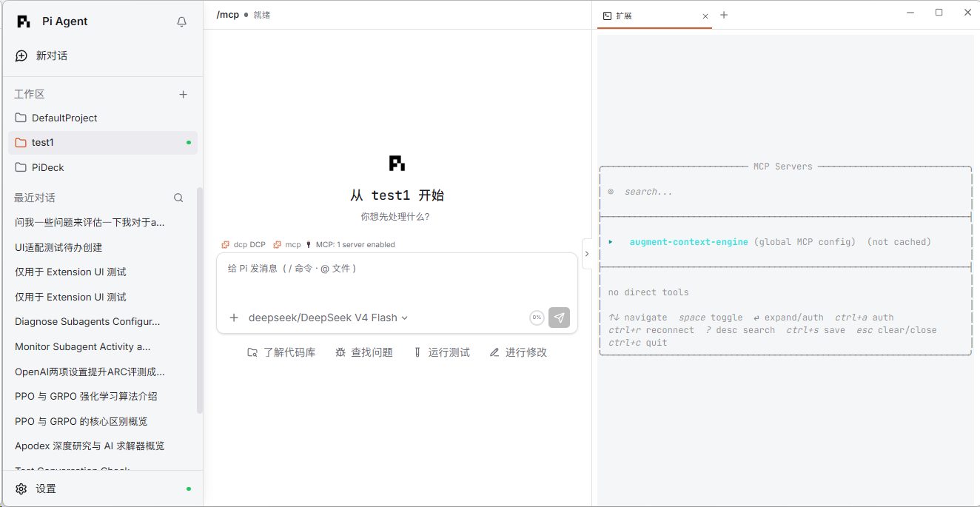Click the send message paper plane button
Viewport: 980px width, 507px height.
560,318
